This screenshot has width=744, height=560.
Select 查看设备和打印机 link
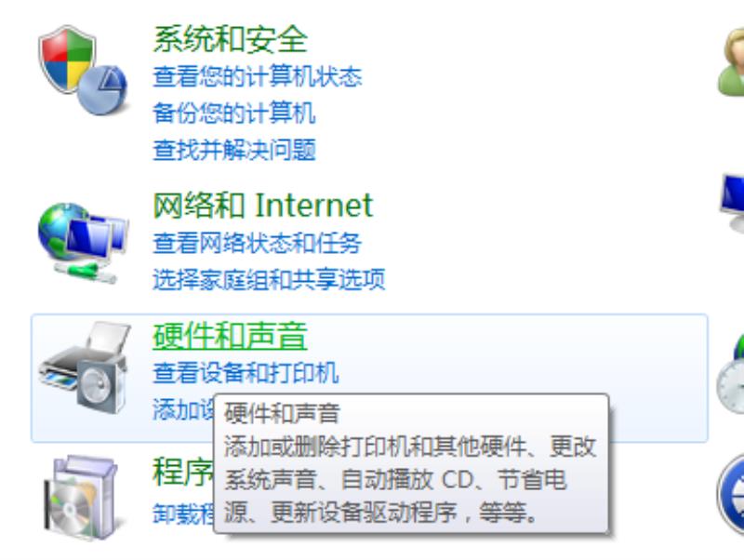(246, 373)
